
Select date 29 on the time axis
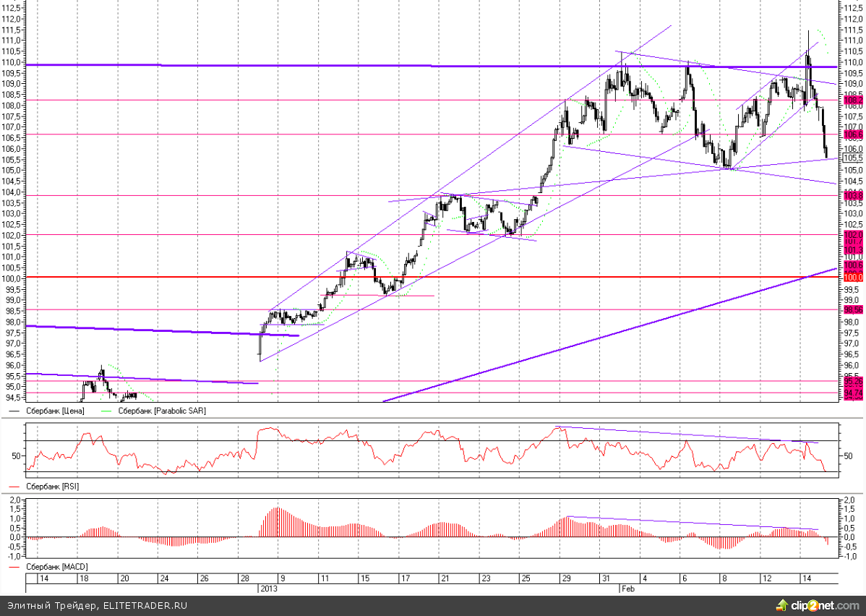[x=567, y=578]
